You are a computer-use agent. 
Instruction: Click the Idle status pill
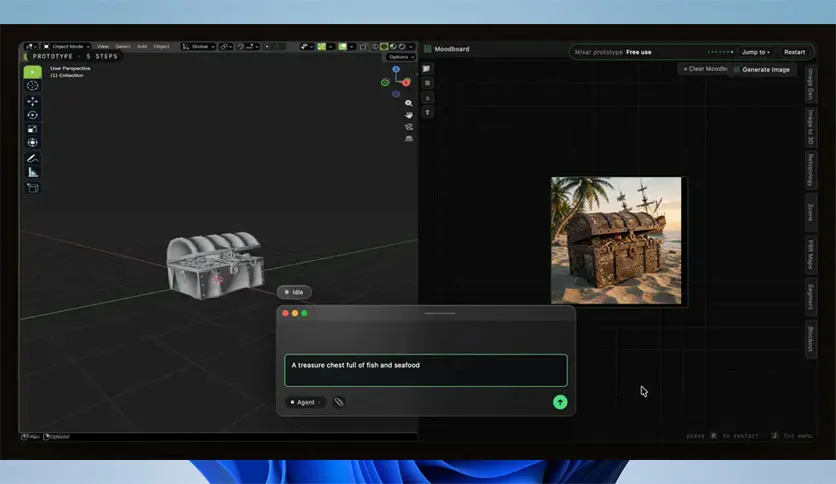pyautogui.click(x=294, y=292)
